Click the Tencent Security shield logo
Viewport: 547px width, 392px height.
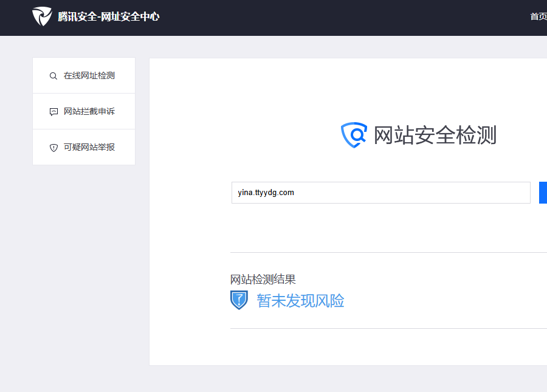(x=42, y=16)
